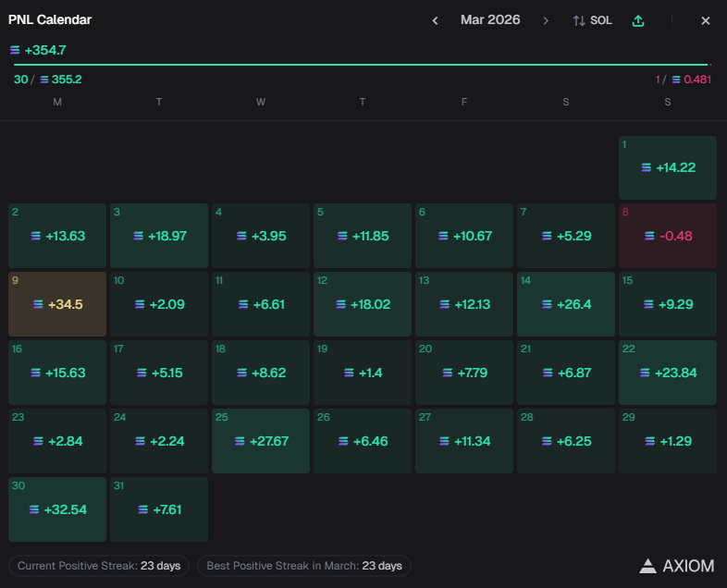
Task: Open day 12 cell showing +18.02
Action: click(363, 304)
